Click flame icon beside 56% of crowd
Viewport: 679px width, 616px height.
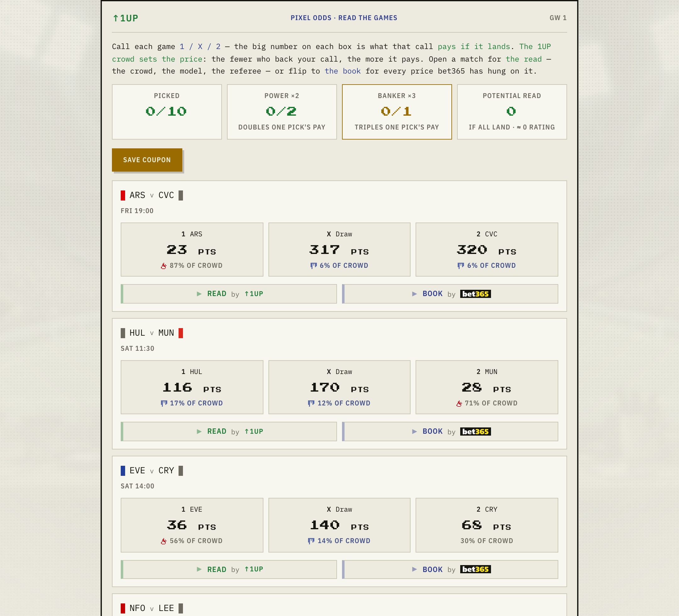click(x=164, y=541)
